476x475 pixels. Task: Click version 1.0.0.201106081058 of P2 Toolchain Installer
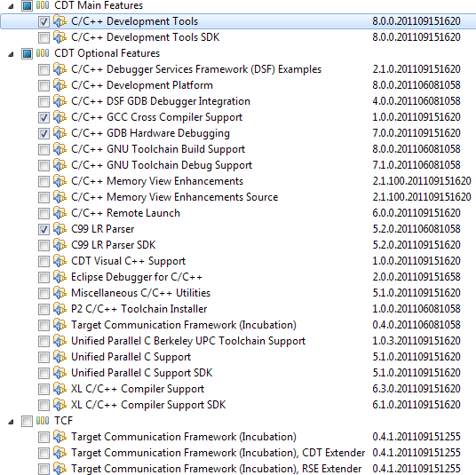pos(416,309)
